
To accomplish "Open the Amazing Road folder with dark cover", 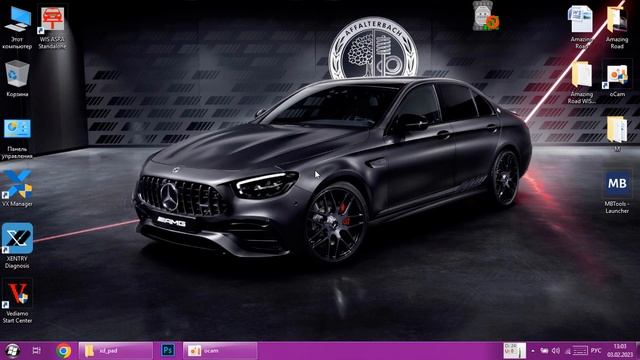I will (617, 28).
